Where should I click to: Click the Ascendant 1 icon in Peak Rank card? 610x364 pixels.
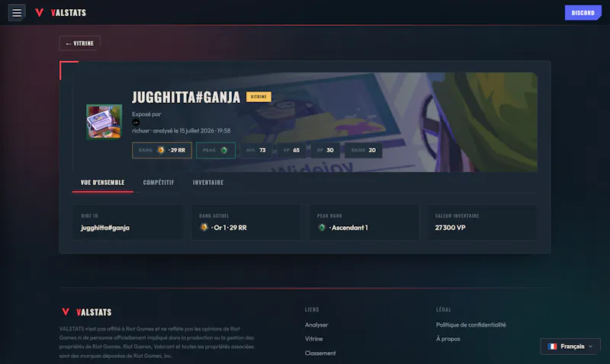pyautogui.click(x=322, y=227)
